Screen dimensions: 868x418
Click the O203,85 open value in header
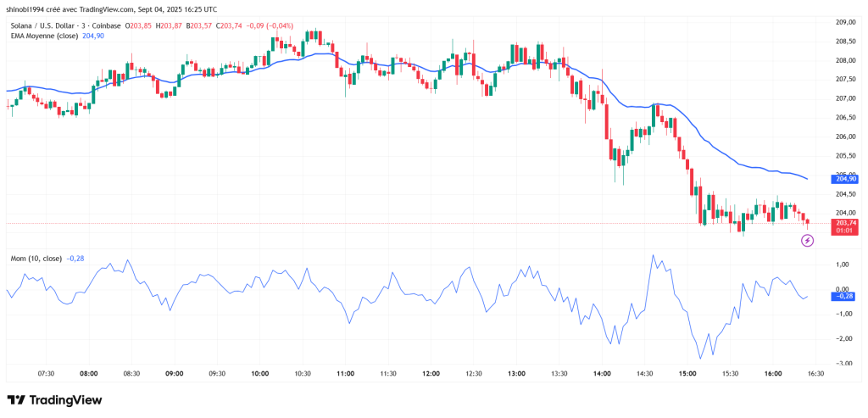point(140,25)
